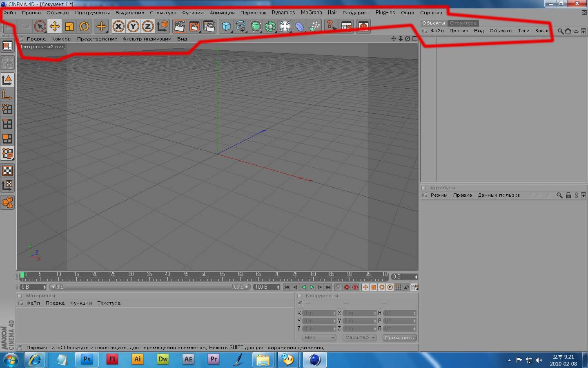
Task: Click the timeline ruler at frame 50
Action: pos(204,277)
